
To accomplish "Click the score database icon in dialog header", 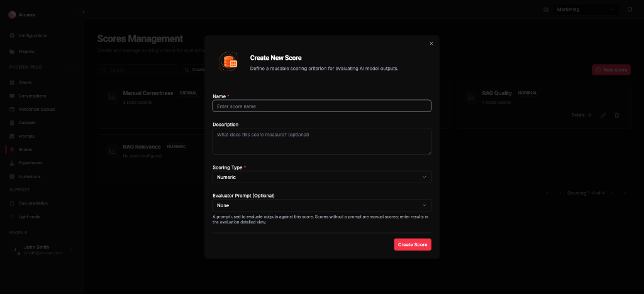I will (228, 62).
